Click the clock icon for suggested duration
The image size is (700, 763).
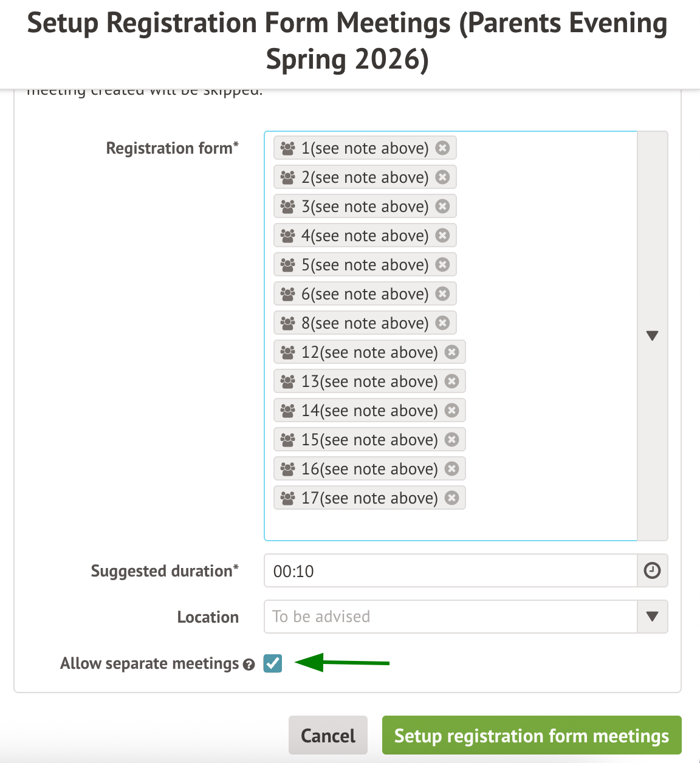pyautogui.click(x=652, y=570)
